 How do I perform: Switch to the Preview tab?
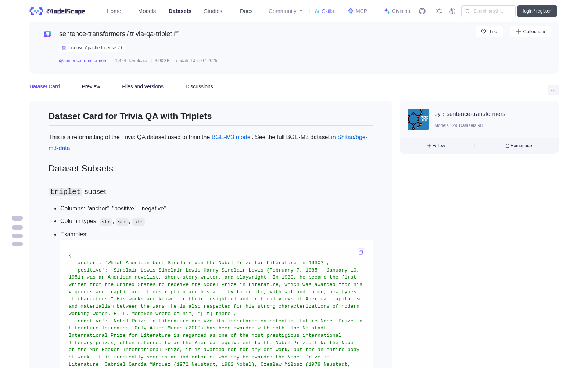click(x=91, y=86)
